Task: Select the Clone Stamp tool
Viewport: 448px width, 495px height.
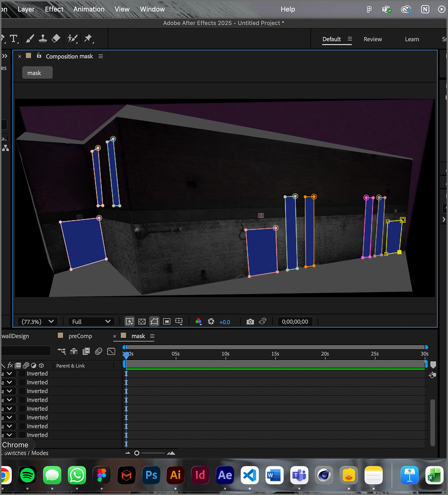Action: pyautogui.click(x=43, y=39)
